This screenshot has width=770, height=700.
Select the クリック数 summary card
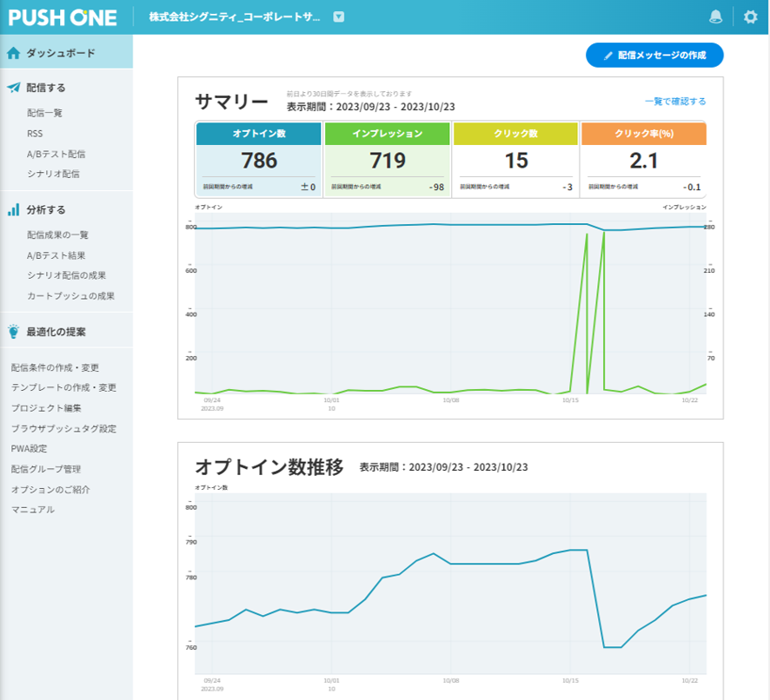515,159
